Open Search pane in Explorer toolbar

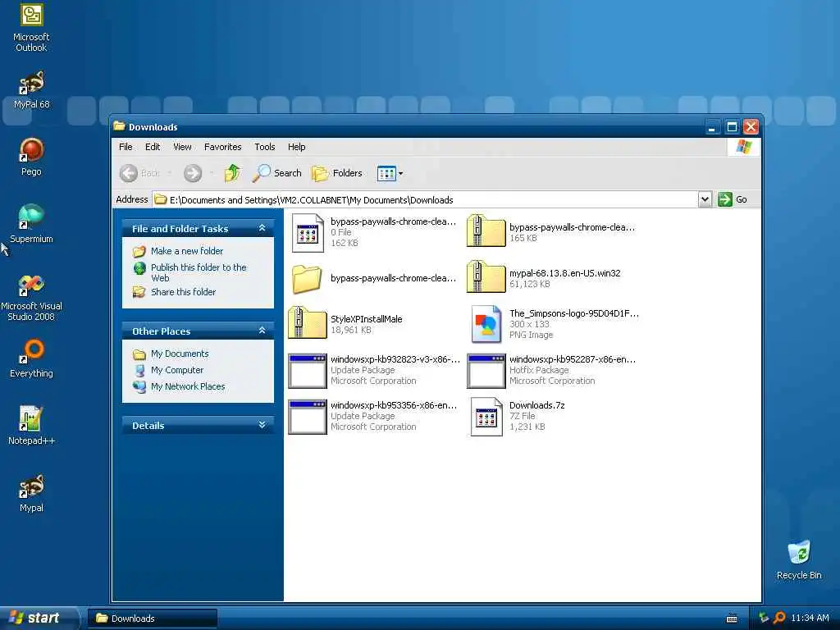coord(277,173)
